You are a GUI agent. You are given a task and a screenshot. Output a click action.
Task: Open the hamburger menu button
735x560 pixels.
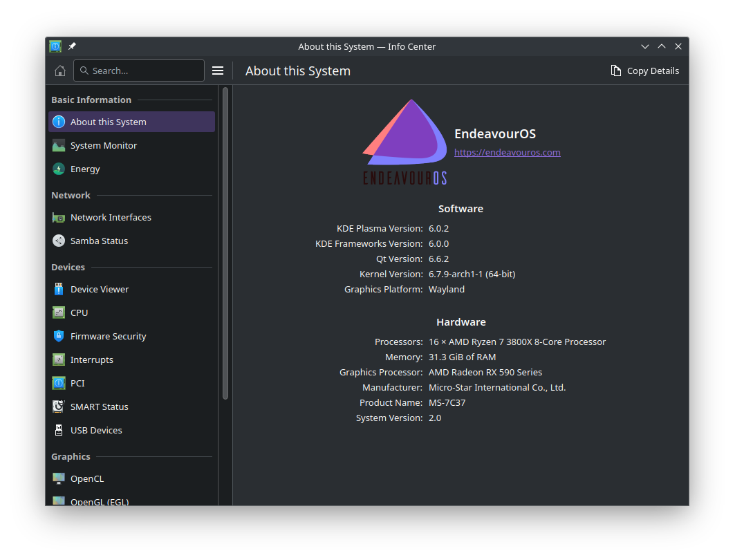218,71
